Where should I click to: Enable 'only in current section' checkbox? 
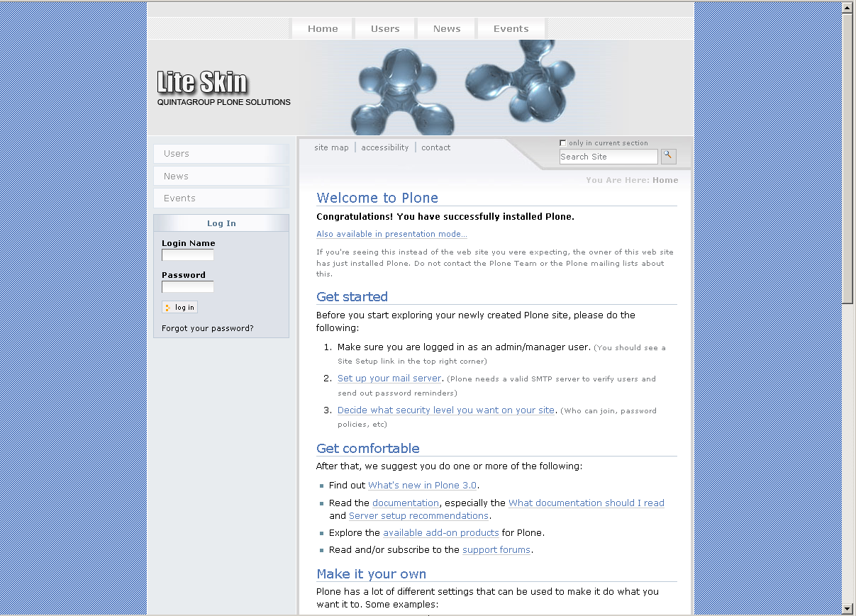pyautogui.click(x=563, y=143)
